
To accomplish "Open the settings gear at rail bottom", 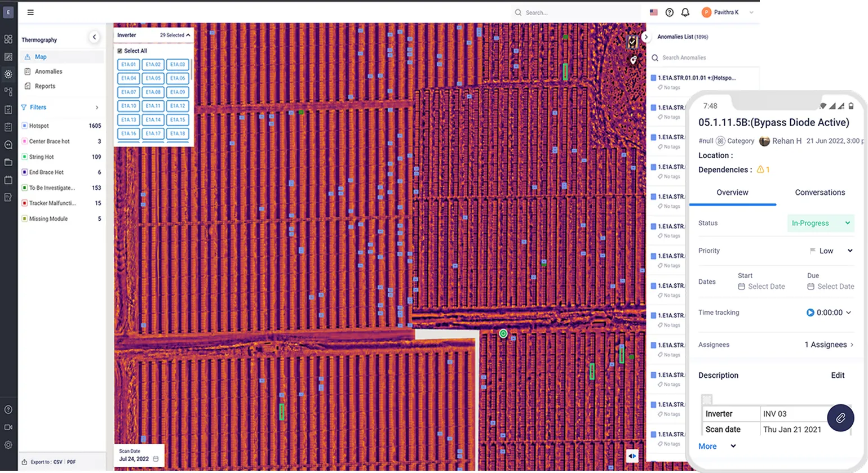I will click(x=8, y=445).
